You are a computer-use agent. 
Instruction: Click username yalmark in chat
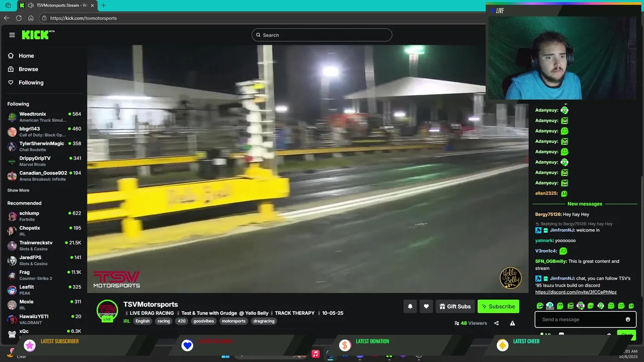point(544,241)
